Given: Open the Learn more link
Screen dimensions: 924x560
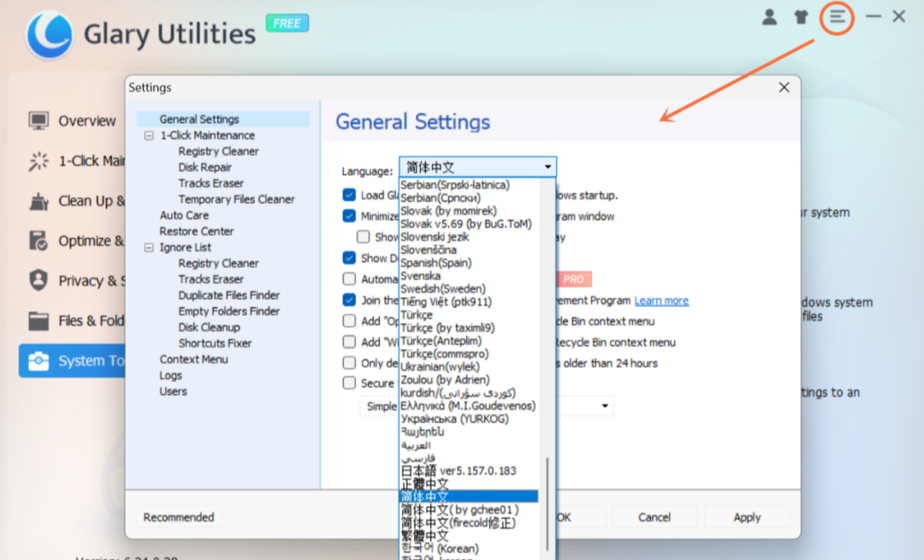Looking at the screenshot, I should pos(661,300).
